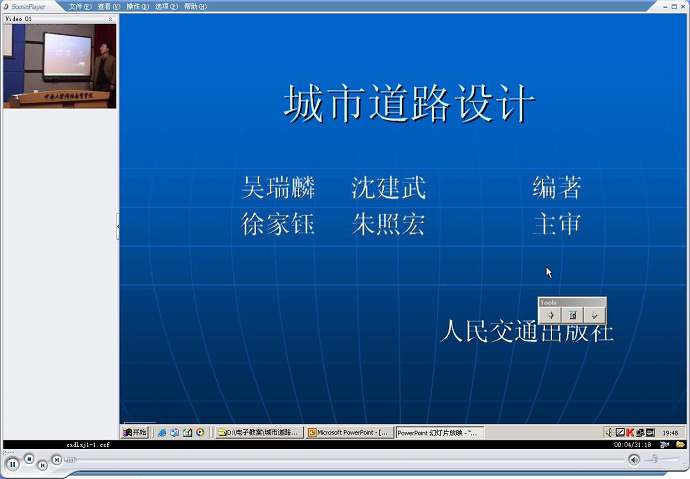Click the disc-shaped quick launch icon
This screenshot has width=690, height=479.
coord(200,432)
